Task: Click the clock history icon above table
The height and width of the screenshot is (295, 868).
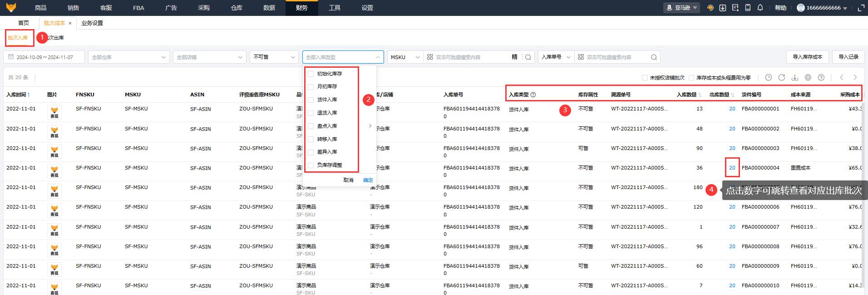Action: tap(769, 77)
